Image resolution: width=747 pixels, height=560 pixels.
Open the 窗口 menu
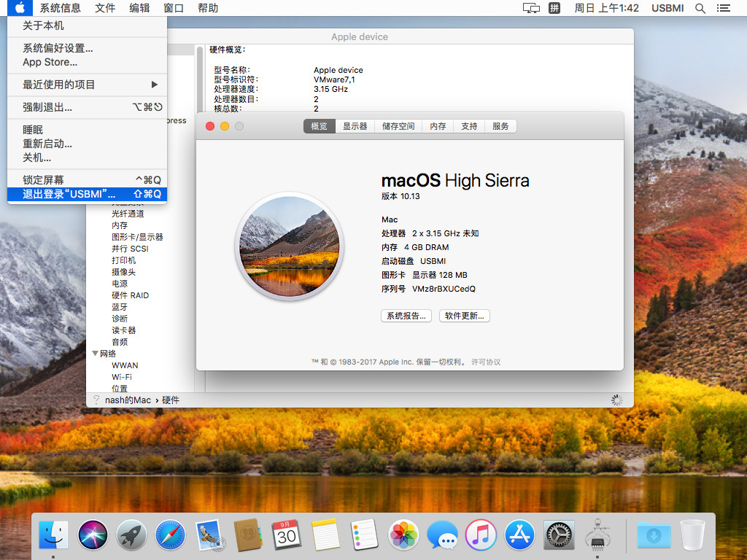coord(174,8)
